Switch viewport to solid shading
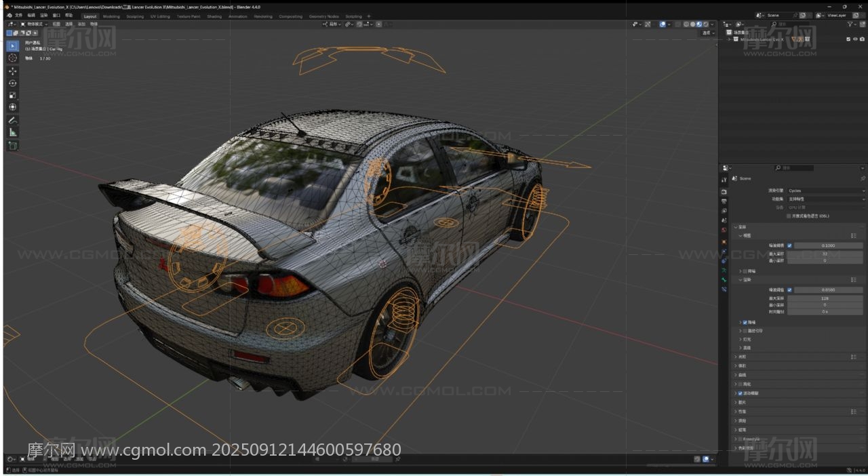This screenshot has width=868, height=476. tap(692, 24)
